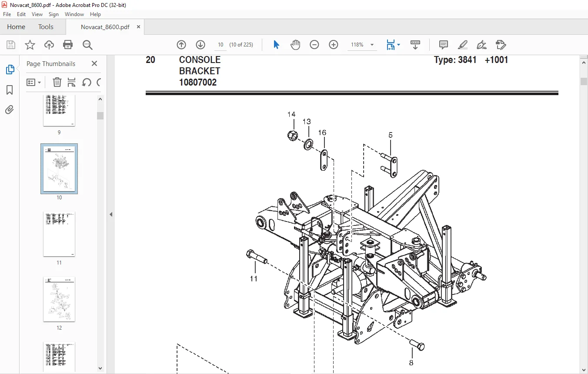Go to the previous page with up arrow
588x374 pixels.
181,45
